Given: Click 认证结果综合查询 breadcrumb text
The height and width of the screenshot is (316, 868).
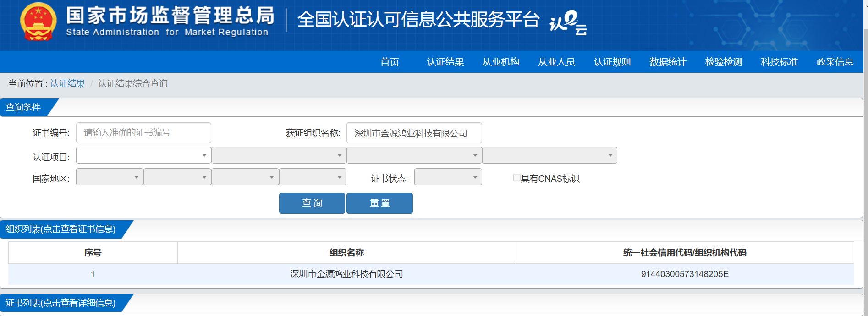Looking at the screenshot, I should [133, 83].
